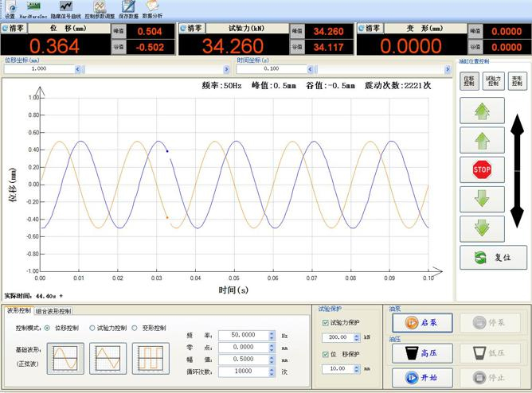Image resolution: width=532 pixels, height=393 pixels.
Task: Click the 位移坐标 field showing 1.000
Action: 39,69
